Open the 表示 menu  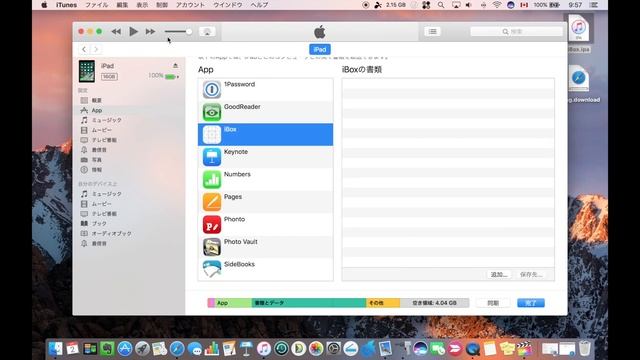tap(142, 5)
